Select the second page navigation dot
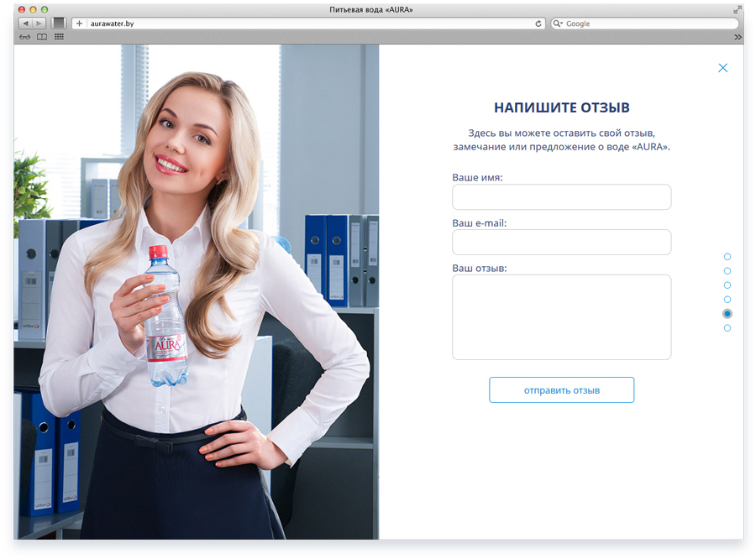756x559 pixels. [x=727, y=271]
